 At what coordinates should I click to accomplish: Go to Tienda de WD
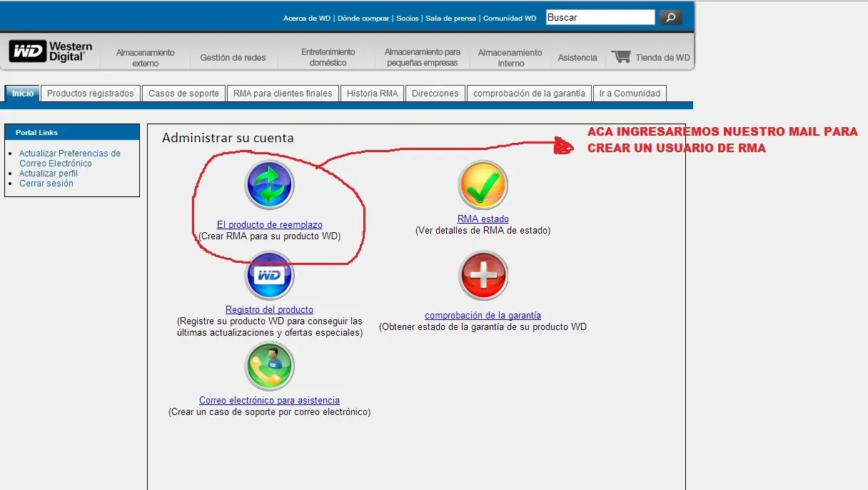pos(662,58)
